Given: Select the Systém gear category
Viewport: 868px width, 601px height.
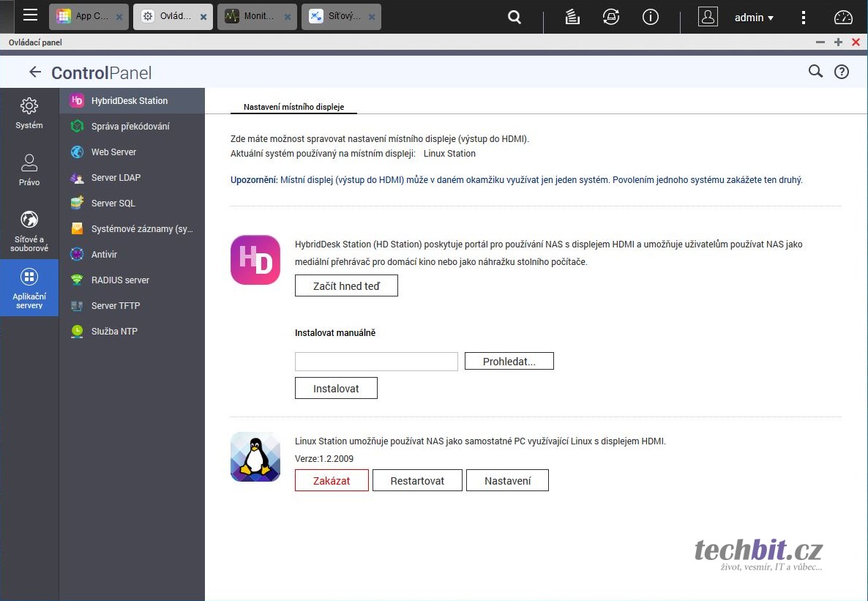Looking at the screenshot, I should coord(29,113).
